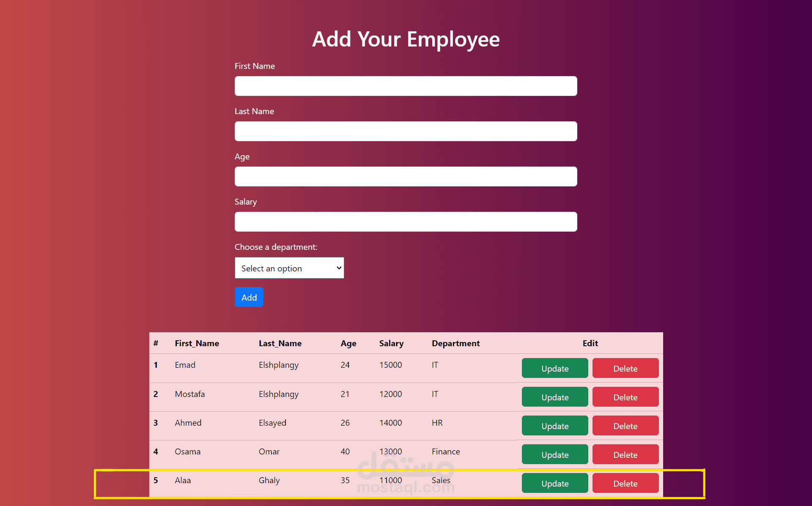The height and width of the screenshot is (506, 812).
Task: Delete Osama Omar's row
Action: pyautogui.click(x=625, y=454)
